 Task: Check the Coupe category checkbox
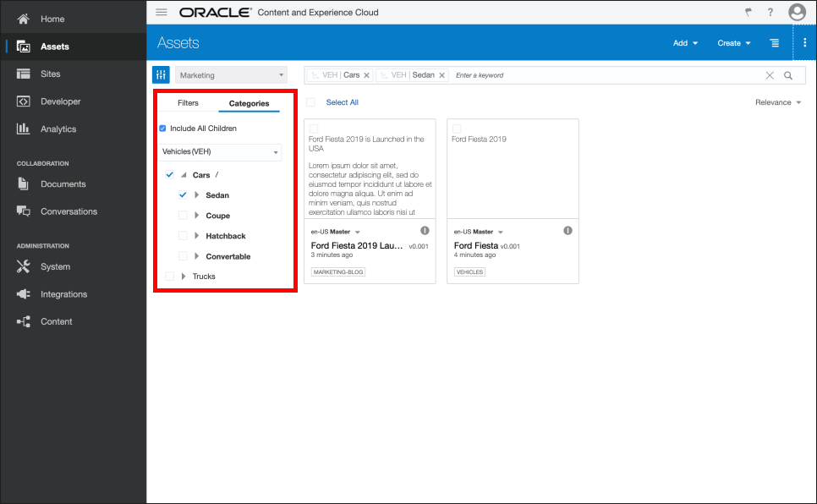(x=183, y=216)
